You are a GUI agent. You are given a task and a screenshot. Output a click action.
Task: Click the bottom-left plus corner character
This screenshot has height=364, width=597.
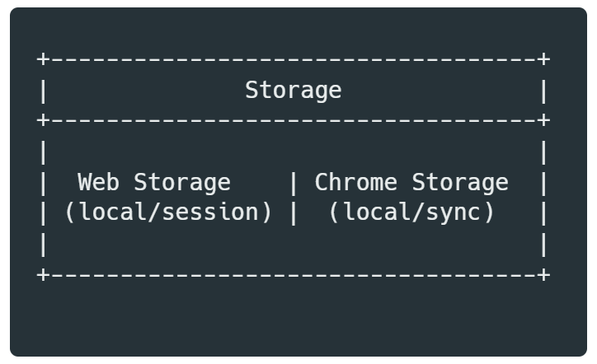(43, 274)
